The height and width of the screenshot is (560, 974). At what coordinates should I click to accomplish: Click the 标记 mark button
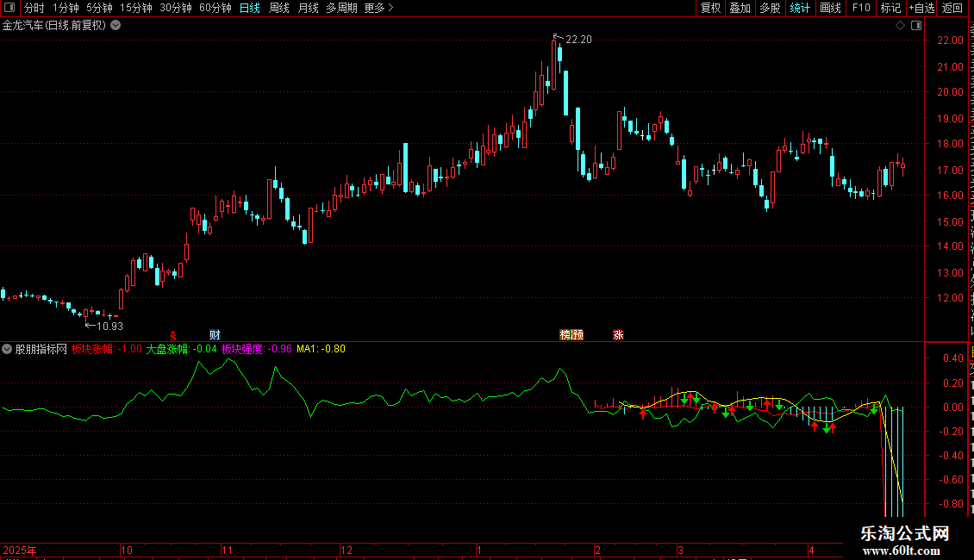890,8
